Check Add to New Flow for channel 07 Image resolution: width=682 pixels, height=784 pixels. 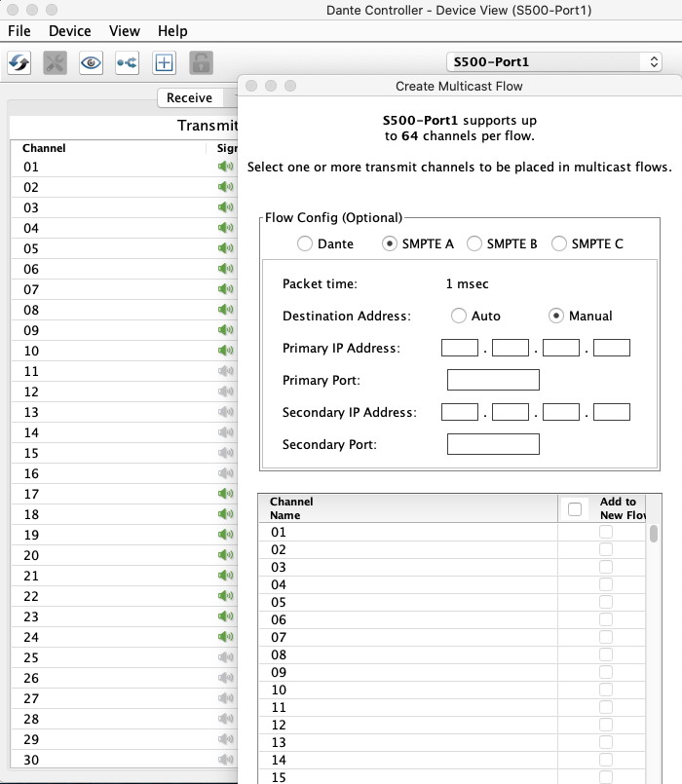(606, 637)
